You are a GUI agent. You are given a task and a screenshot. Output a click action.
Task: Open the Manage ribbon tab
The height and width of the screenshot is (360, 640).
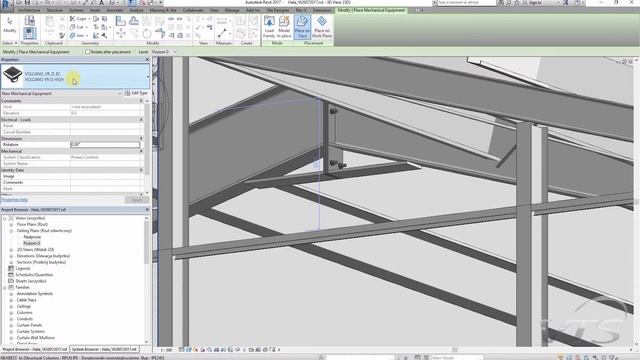[x=232, y=10]
